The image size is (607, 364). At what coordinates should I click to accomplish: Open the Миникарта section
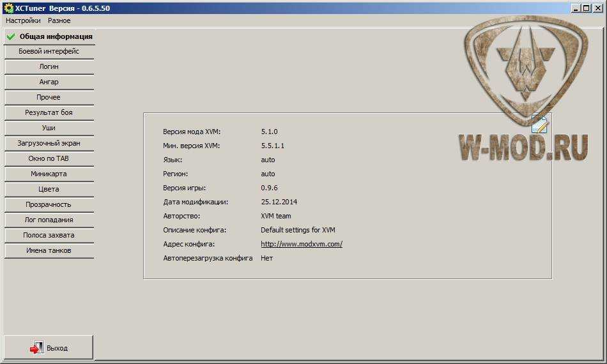pyautogui.click(x=49, y=174)
